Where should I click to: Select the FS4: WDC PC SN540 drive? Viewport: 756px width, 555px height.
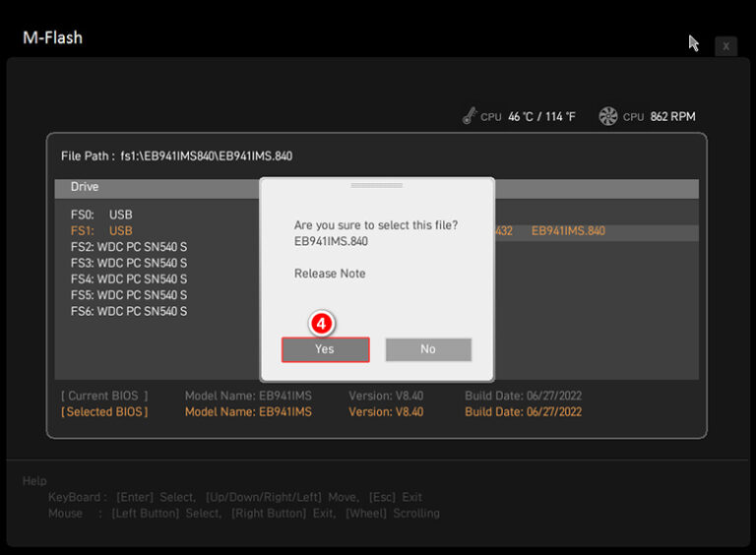coord(128,279)
